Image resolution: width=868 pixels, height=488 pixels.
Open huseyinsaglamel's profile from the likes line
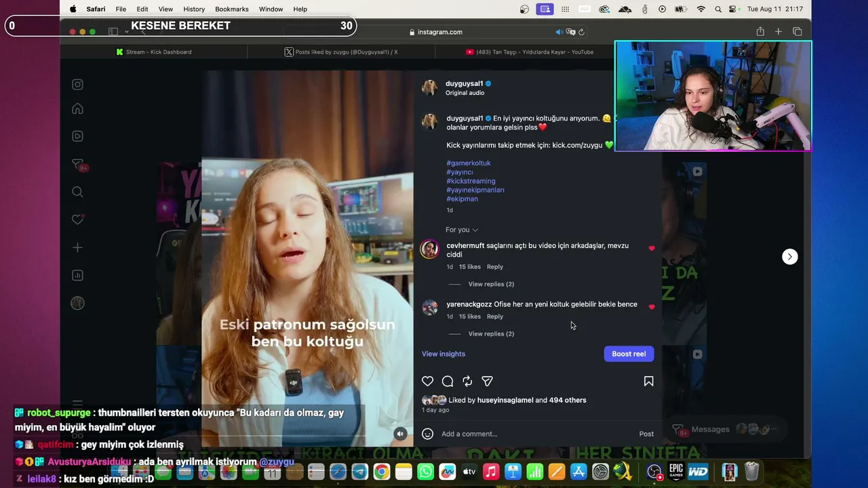click(505, 400)
